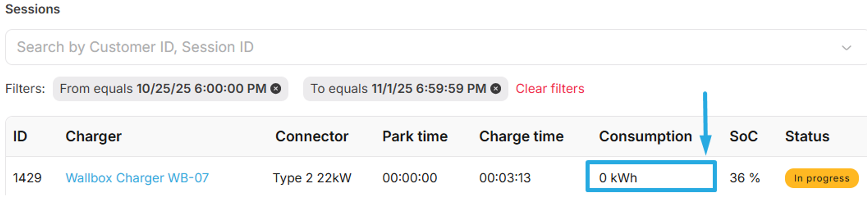Click the Clear filters link
The width and height of the screenshot is (868, 199).
550,89
